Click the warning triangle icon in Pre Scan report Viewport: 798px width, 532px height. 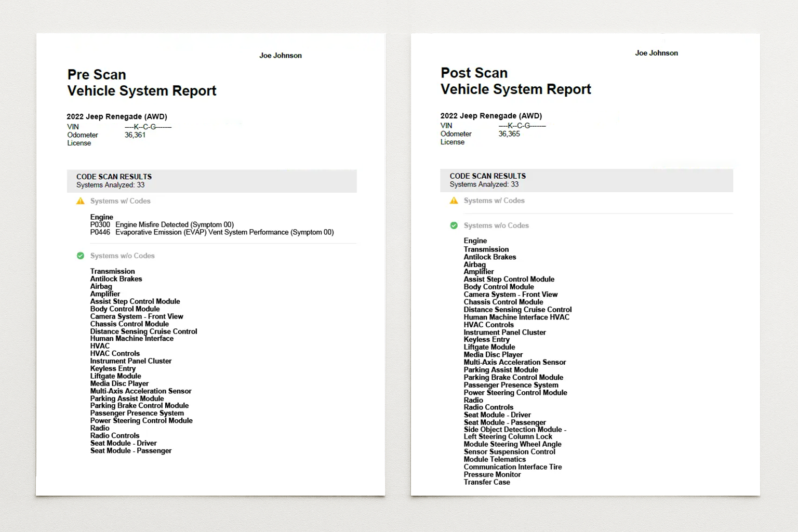pos(81,201)
